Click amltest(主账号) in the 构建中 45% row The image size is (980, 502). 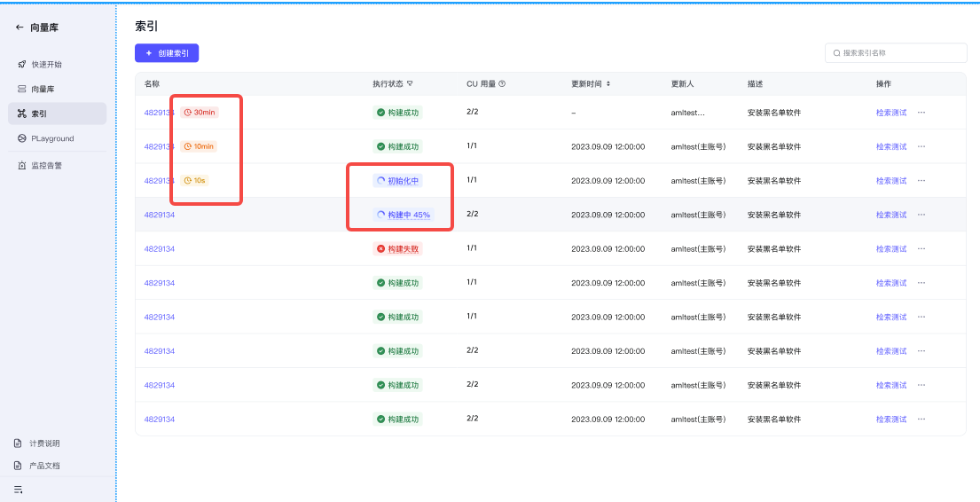pos(698,215)
